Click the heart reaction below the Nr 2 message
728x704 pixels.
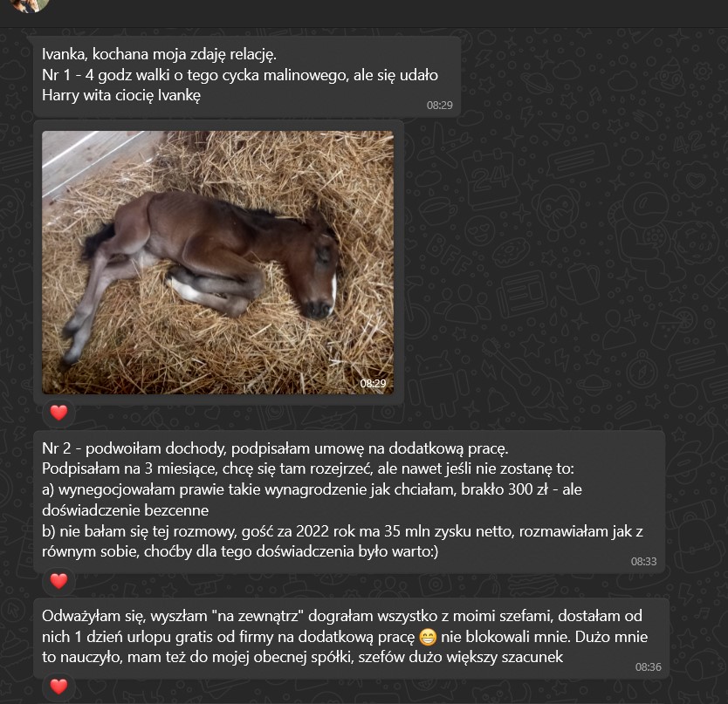click(x=59, y=581)
